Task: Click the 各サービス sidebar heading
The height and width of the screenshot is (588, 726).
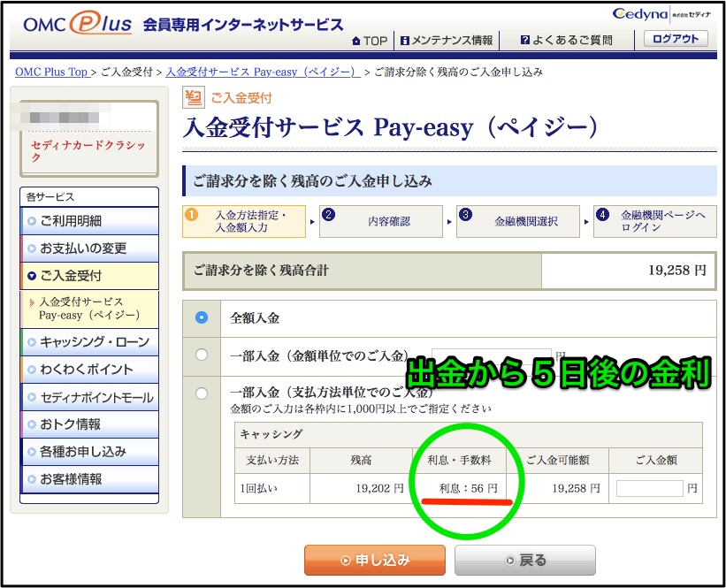Action: (x=50, y=197)
